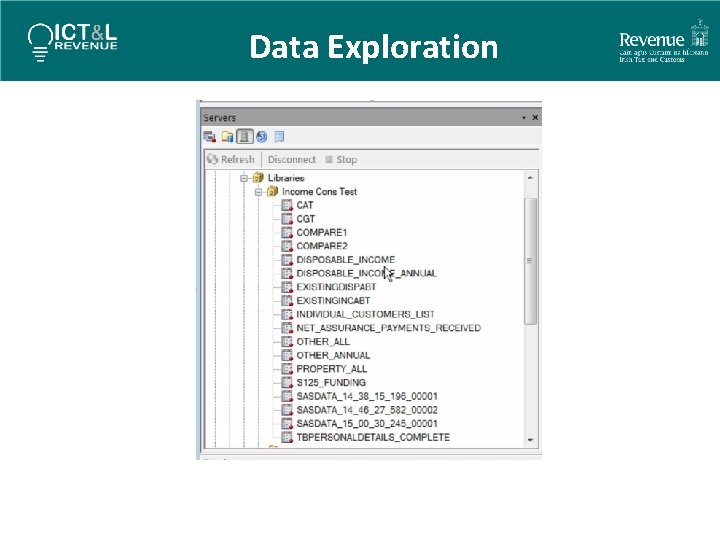This screenshot has height=540, width=720.
Task: Click the Stop button
Action: [x=341, y=159]
